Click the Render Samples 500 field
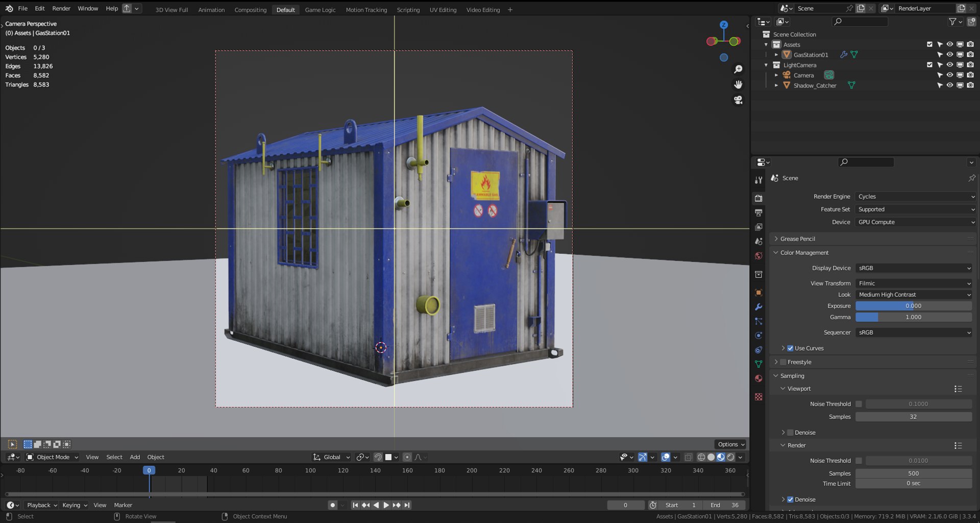Screen dimensions: 980x523 914,473
